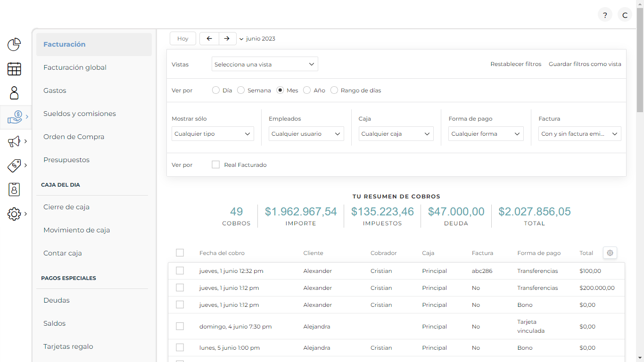Click the $47.000,00 deuda amount
This screenshot has width=644, height=362.
click(456, 212)
